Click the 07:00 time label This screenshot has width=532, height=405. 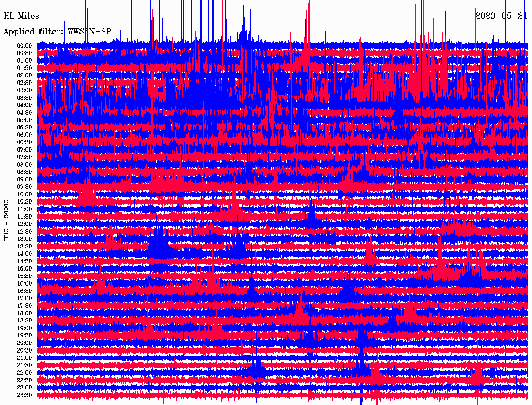[24, 150]
